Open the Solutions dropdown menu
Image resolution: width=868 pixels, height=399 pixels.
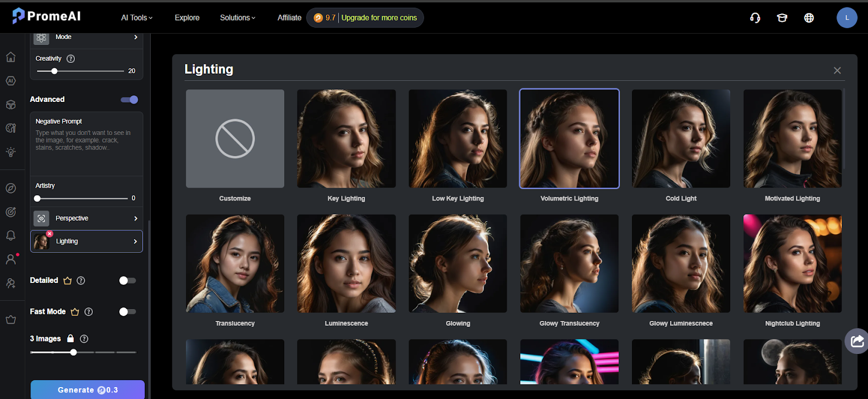pos(238,18)
